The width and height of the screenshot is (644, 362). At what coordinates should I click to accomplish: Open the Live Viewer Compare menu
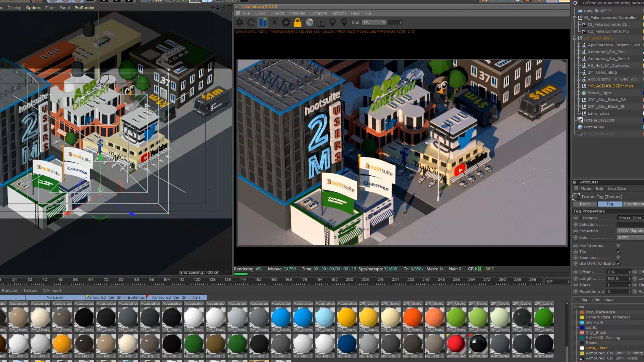click(318, 13)
